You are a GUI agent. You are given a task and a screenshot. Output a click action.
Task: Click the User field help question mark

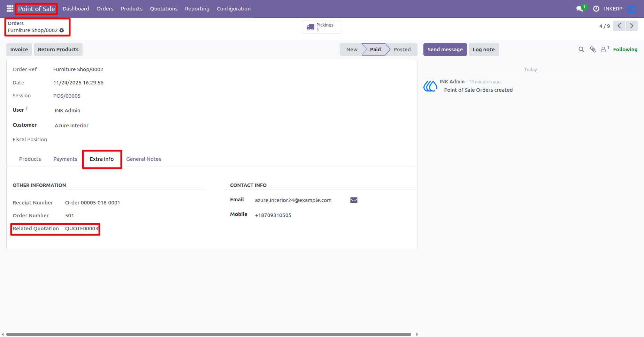26,108
